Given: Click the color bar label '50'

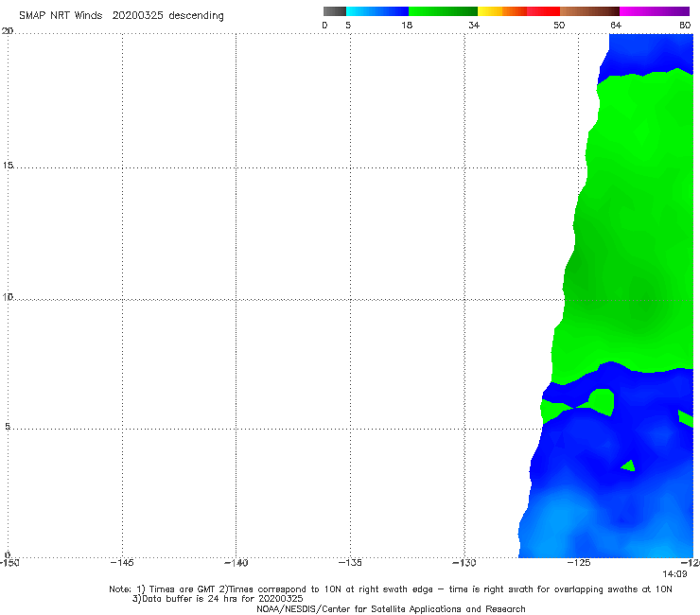Looking at the screenshot, I should [559, 25].
